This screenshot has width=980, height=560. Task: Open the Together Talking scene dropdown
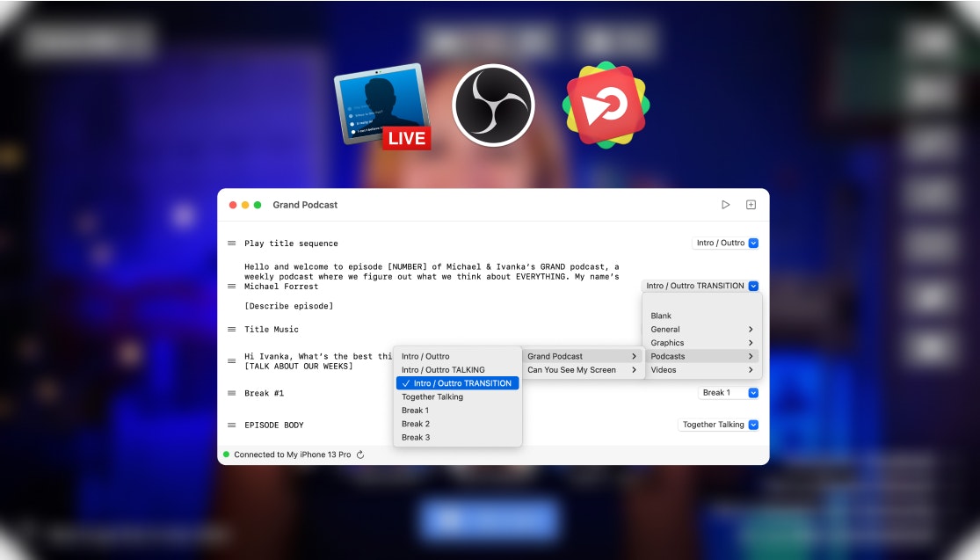[x=718, y=425]
